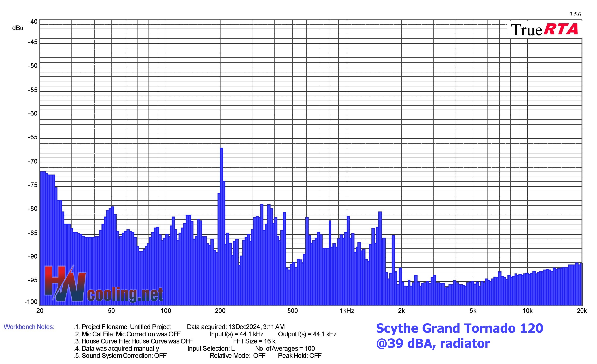Image resolution: width=597 pixels, height=364 pixels.
Task: Click the House Curve File note line
Action: tap(134, 341)
